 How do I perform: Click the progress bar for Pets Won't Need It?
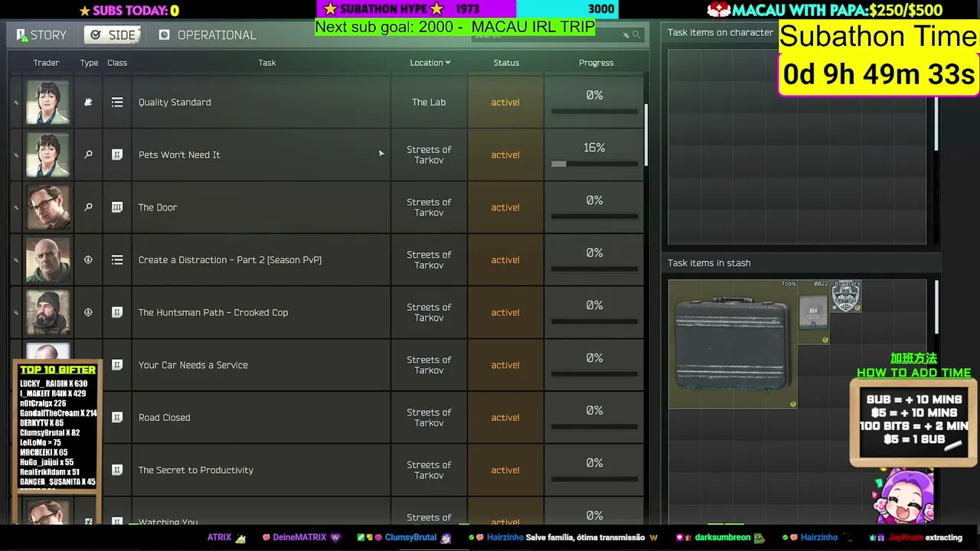tap(594, 164)
